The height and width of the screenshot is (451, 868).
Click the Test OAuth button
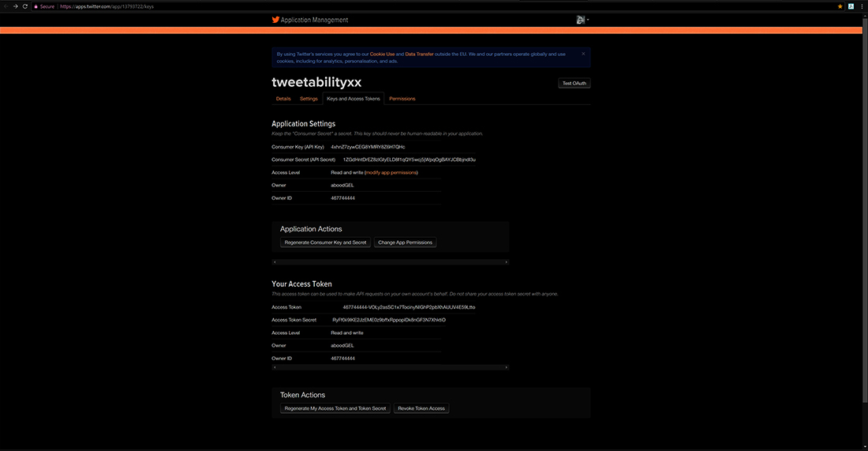point(574,83)
